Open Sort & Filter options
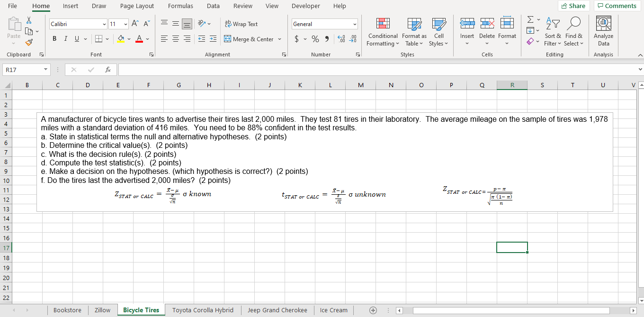This screenshot has height=317, width=644. 553,32
